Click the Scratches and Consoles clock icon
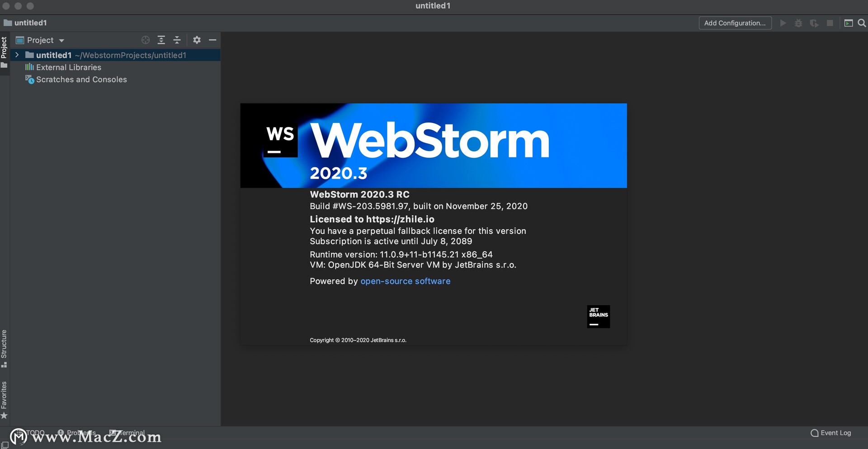 tap(29, 80)
